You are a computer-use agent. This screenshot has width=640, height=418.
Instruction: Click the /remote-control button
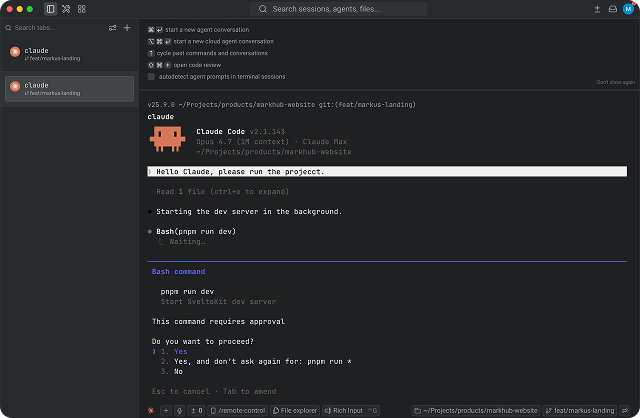pos(238,410)
